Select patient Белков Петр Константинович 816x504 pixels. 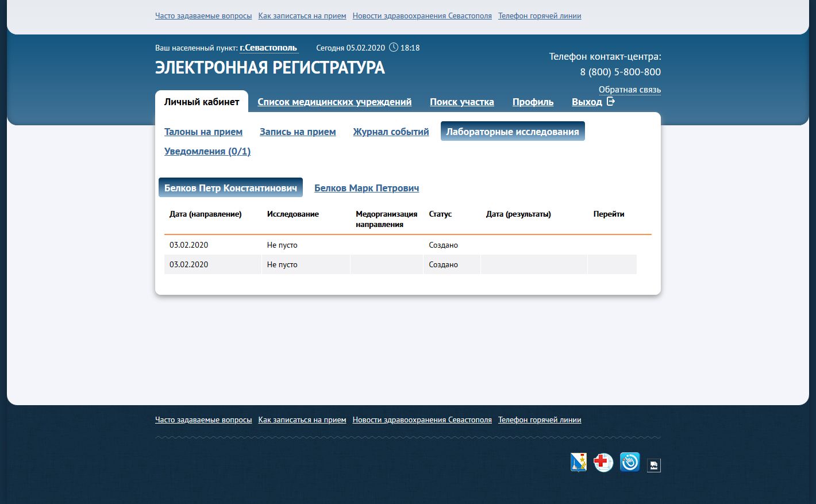click(x=230, y=187)
